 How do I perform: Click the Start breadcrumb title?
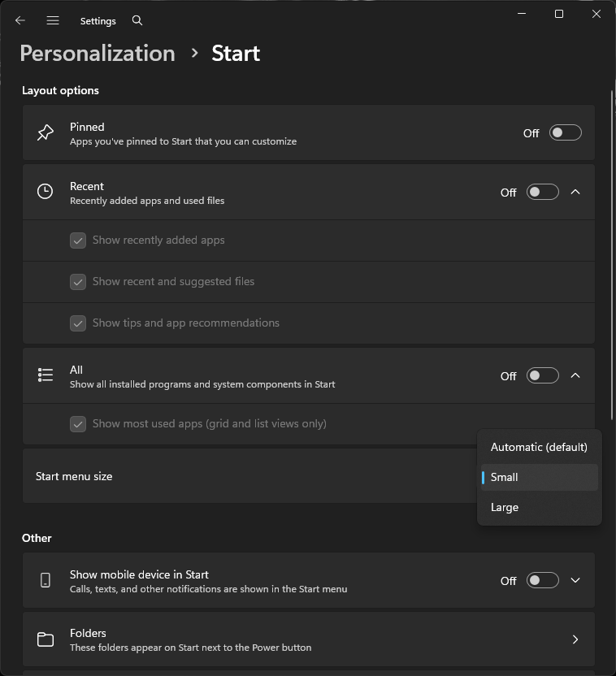click(x=236, y=54)
